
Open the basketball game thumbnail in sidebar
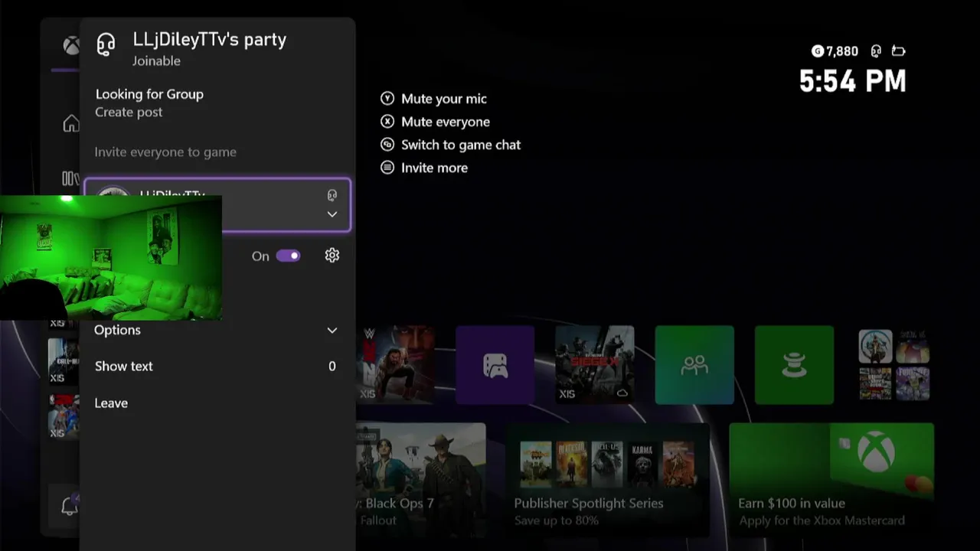[64, 417]
